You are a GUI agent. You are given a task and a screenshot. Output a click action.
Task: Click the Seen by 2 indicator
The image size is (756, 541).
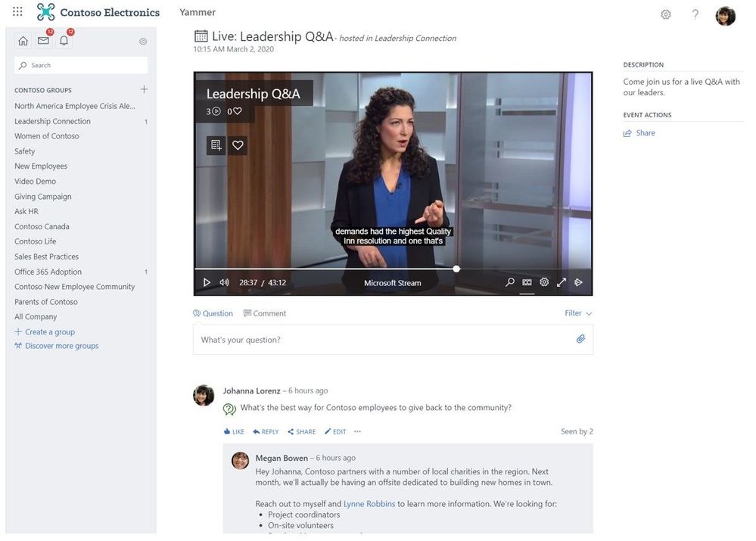tap(577, 431)
